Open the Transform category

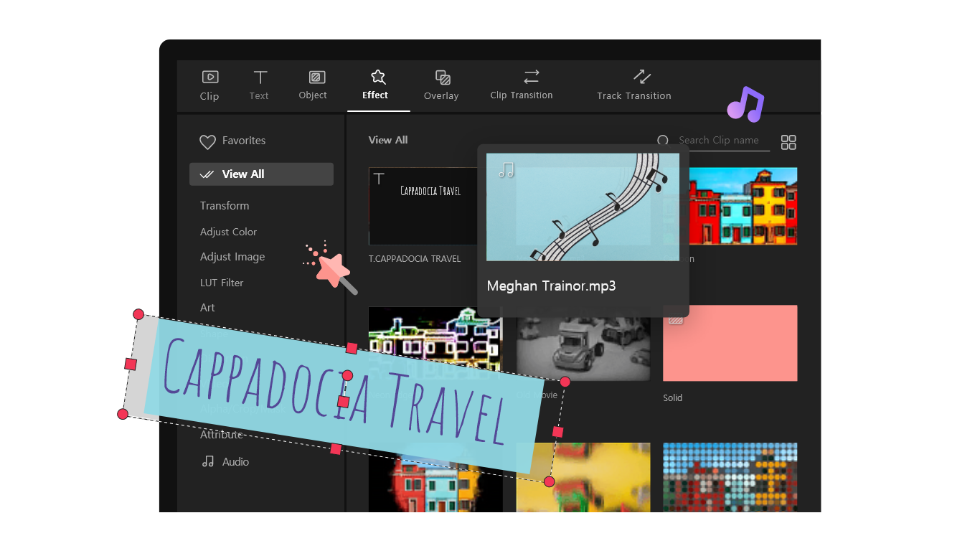[224, 205]
